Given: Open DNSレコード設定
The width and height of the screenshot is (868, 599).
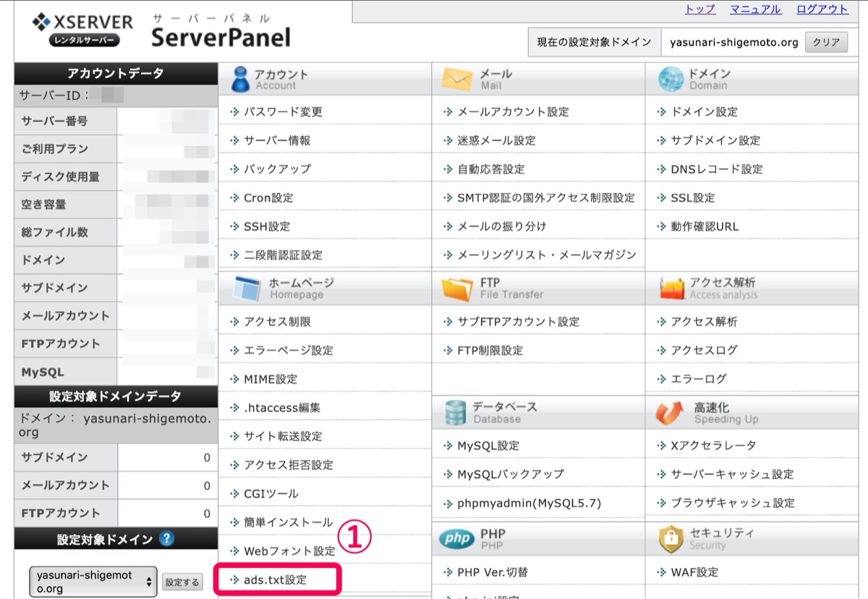Looking at the screenshot, I should tap(717, 169).
